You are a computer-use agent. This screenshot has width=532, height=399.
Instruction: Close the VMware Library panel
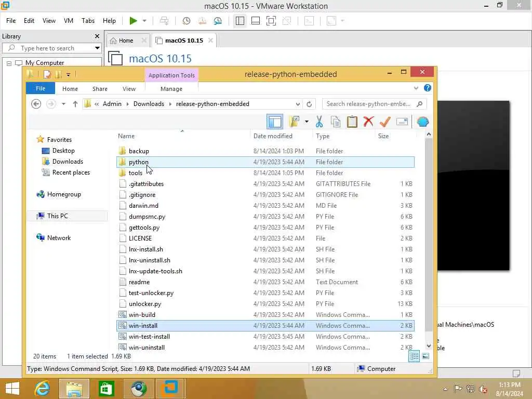[x=97, y=36]
